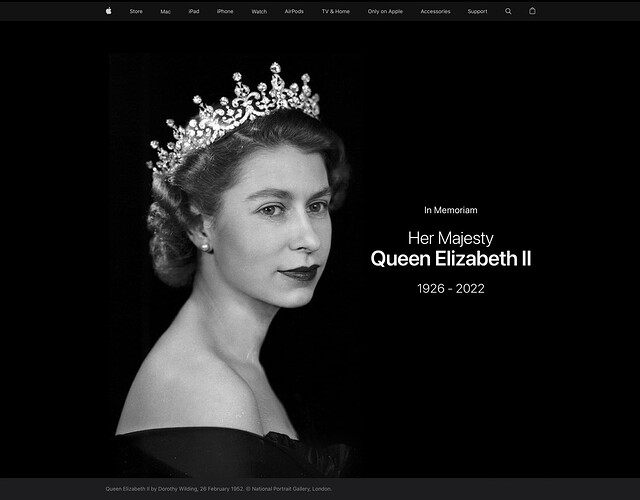Go to the Mac section

pos(165,11)
